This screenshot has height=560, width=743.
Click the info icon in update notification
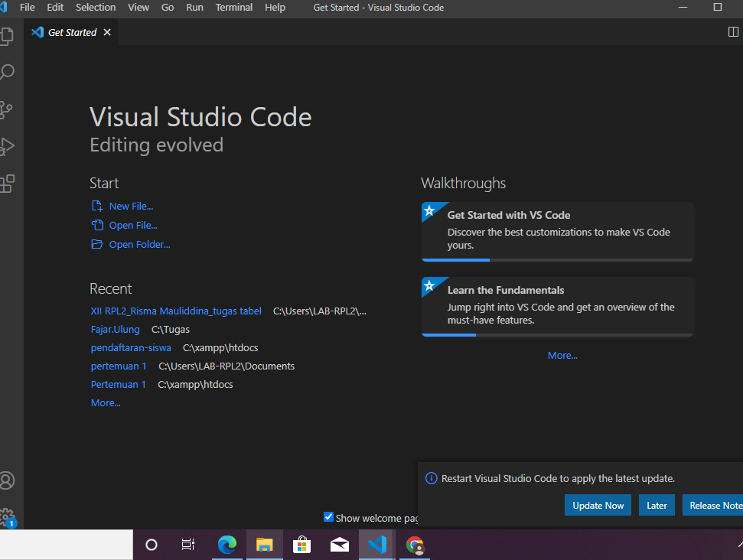pos(432,478)
